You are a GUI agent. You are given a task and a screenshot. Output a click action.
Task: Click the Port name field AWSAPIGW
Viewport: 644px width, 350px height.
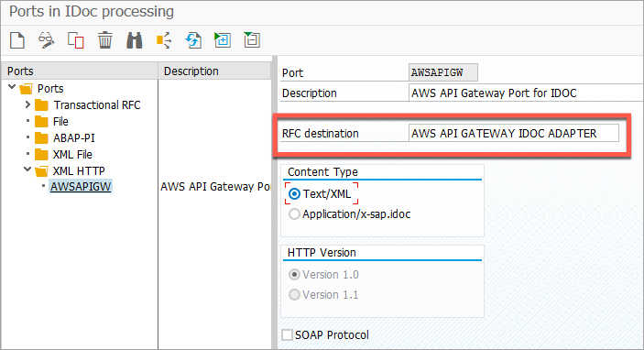(443, 72)
